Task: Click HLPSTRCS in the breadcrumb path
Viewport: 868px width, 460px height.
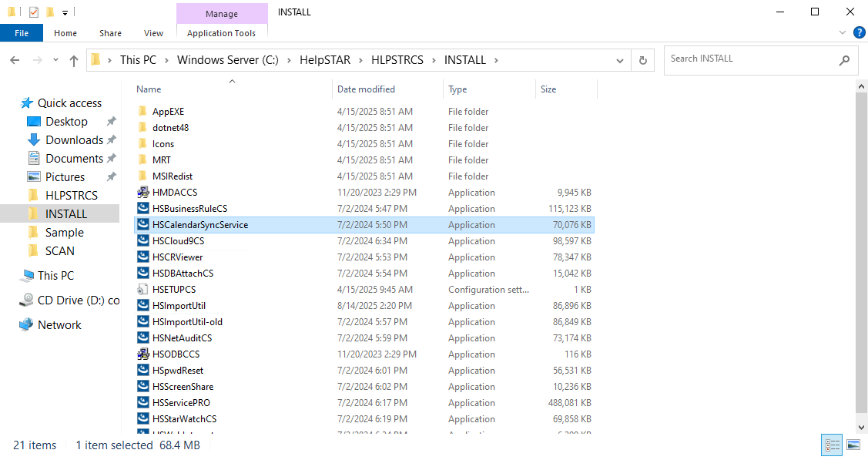Action: 397,60
